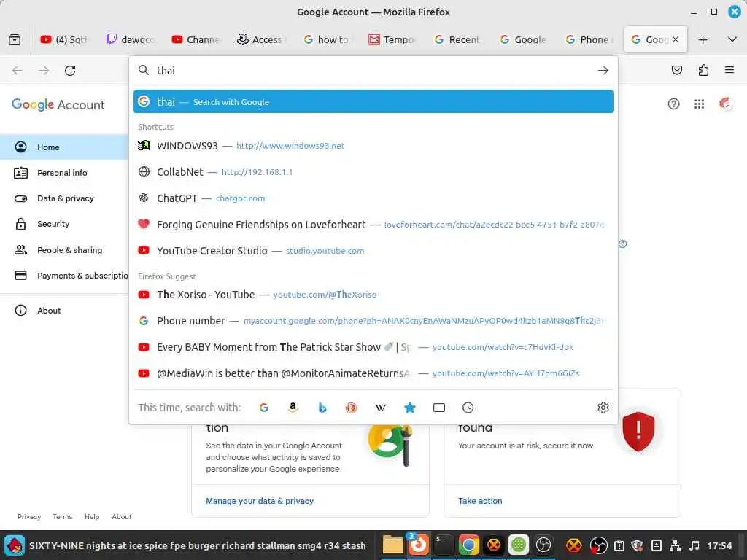Open Security in the sidebar

tap(64, 224)
